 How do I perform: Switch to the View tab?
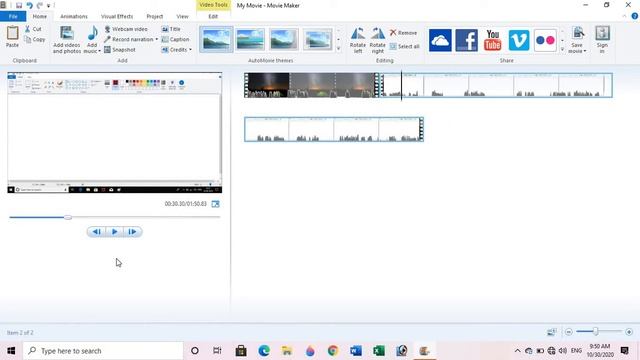point(182,16)
